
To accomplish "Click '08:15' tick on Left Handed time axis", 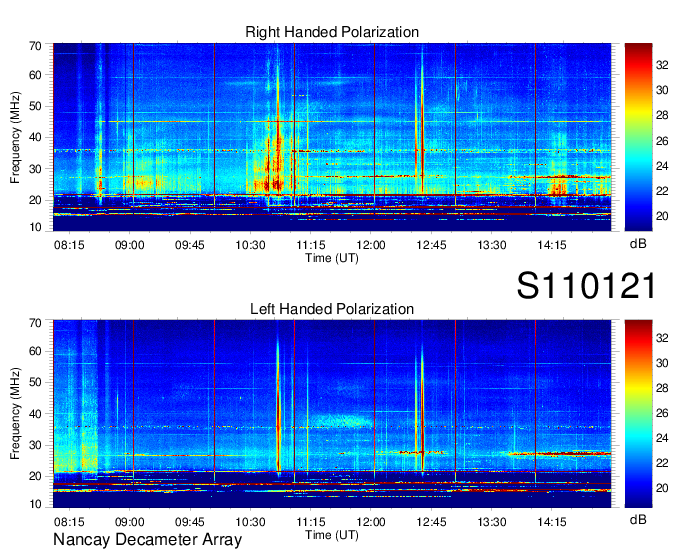I will pyautogui.click(x=69, y=522).
